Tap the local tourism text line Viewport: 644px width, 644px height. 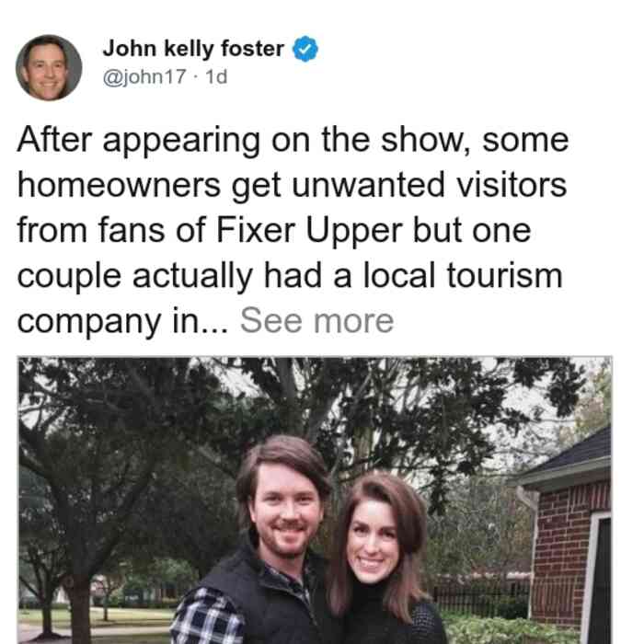[x=290, y=276]
